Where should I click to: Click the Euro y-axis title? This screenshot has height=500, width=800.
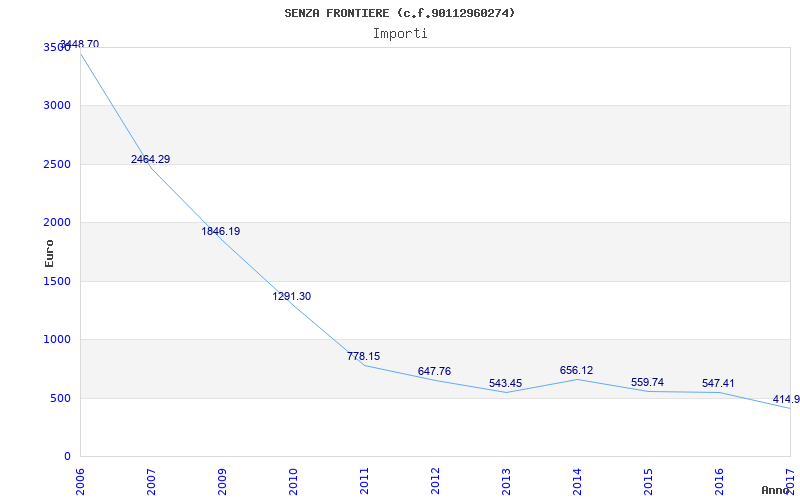point(49,252)
